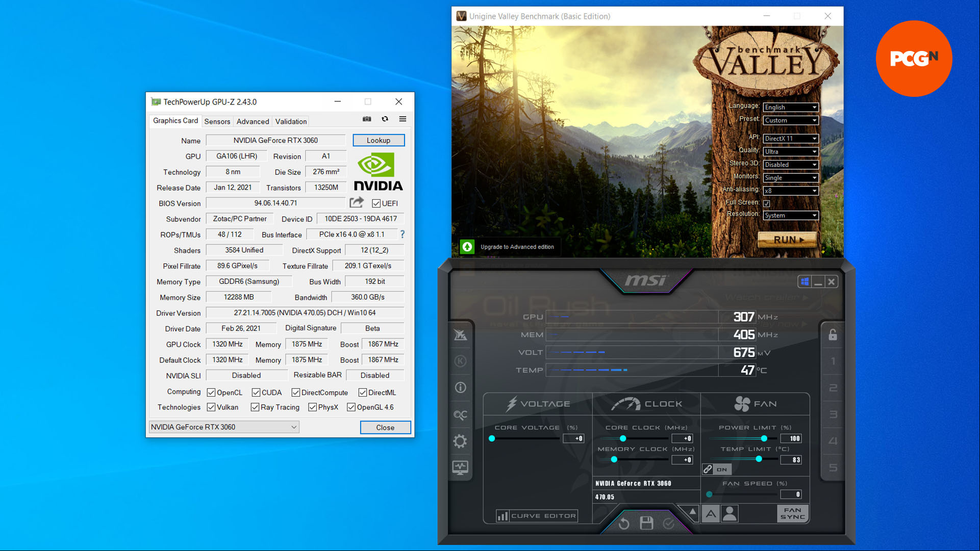The image size is (980, 551).
Task: Run the Valley benchmark
Action: 788,240
